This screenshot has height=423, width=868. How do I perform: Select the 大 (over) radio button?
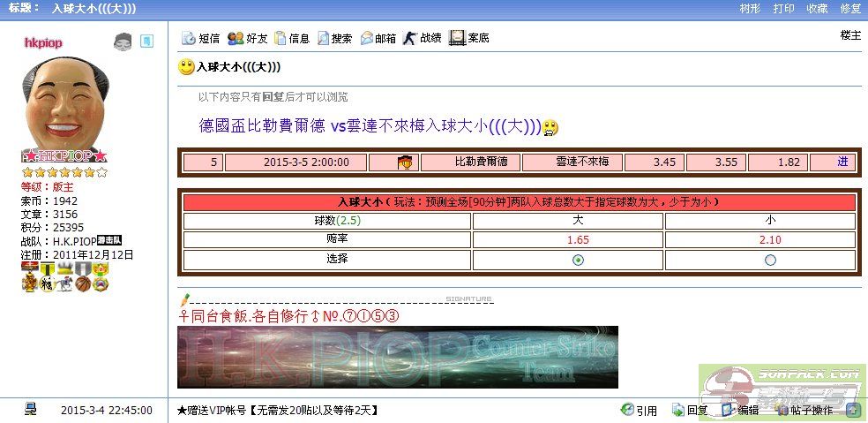(578, 260)
